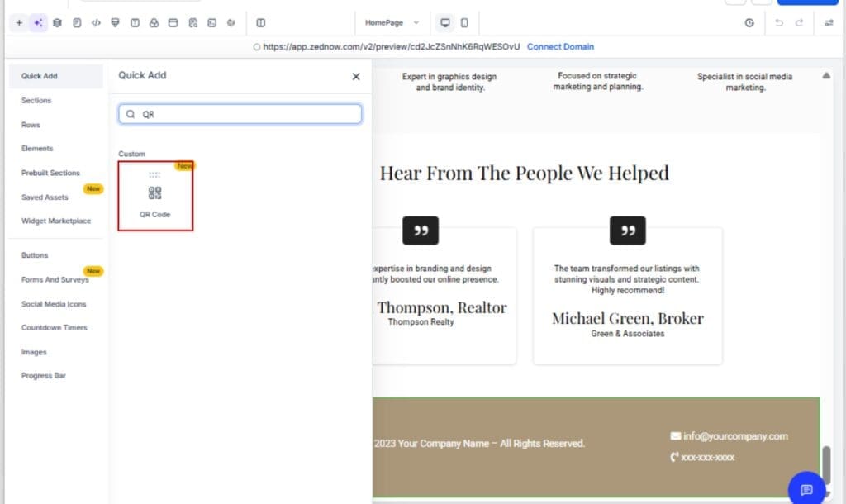The width and height of the screenshot is (846, 504).
Task: Open the HomePage page dropdown
Action: tap(392, 23)
